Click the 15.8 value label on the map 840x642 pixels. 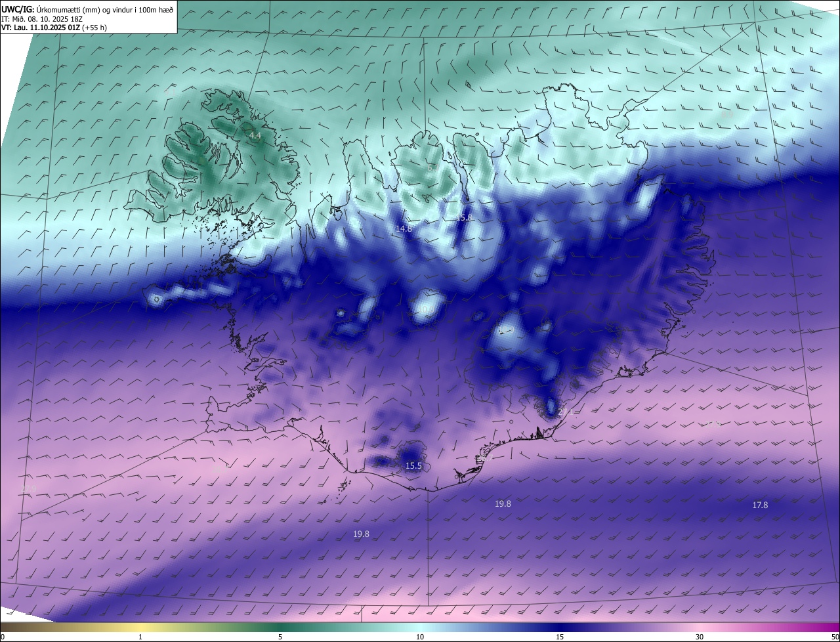coord(464,217)
